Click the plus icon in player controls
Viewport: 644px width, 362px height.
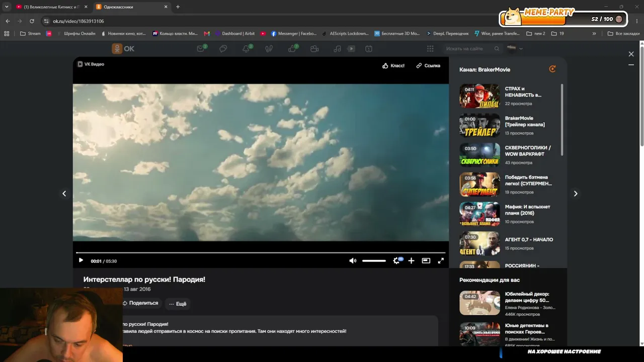(411, 260)
